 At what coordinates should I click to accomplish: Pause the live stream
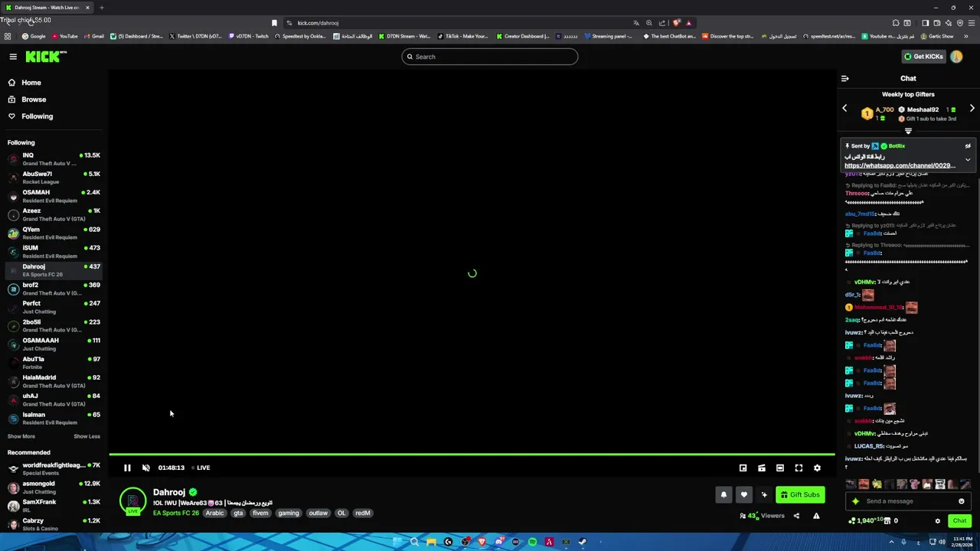tap(127, 468)
